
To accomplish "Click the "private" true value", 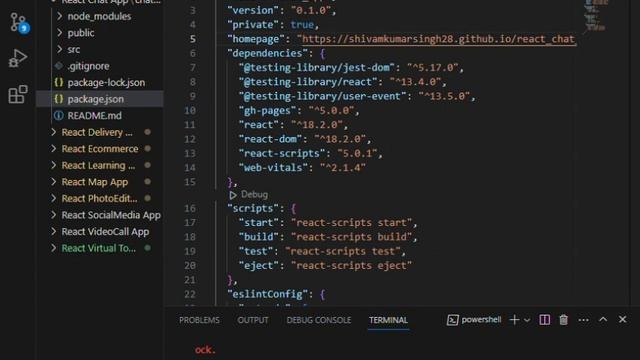I will pyautogui.click(x=302, y=25).
